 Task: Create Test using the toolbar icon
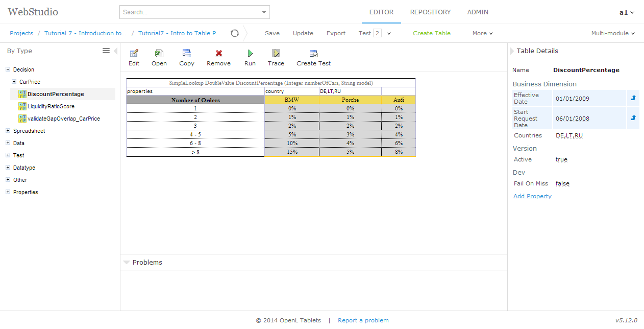(x=313, y=56)
